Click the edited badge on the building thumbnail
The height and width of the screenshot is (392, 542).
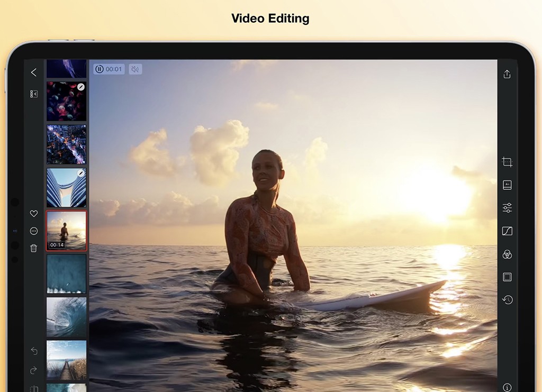point(80,173)
